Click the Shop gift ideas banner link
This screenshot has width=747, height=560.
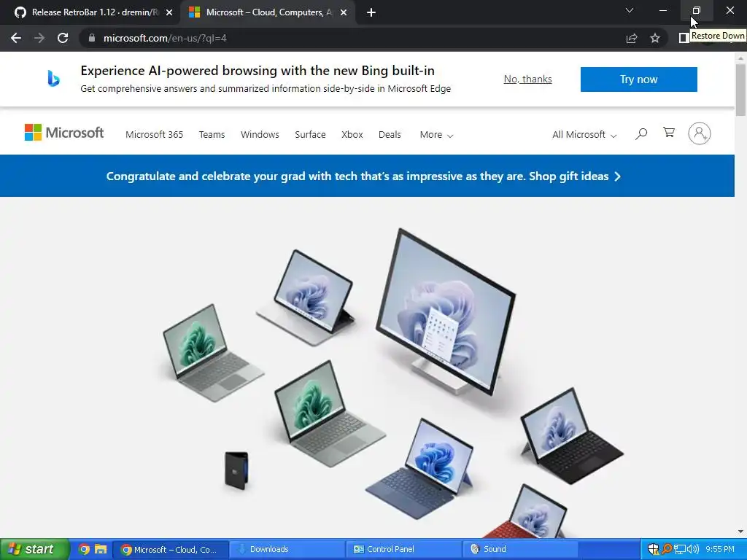click(x=575, y=176)
